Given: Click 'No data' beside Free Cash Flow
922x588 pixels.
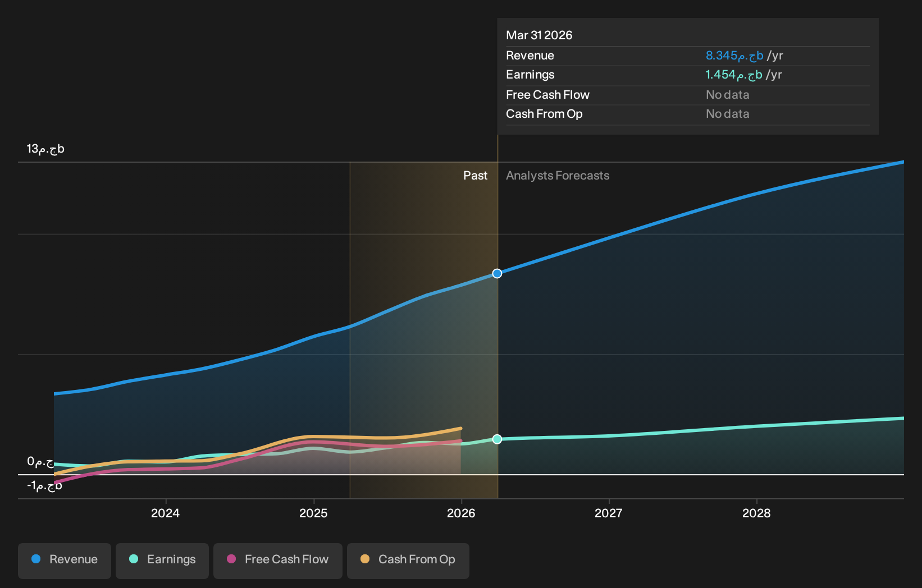Looking at the screenshot, I should click(x=727, y=95).
